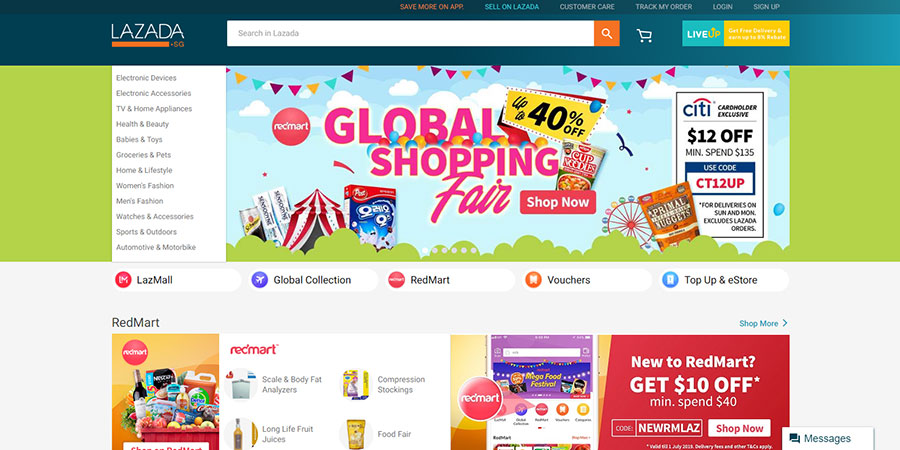Open the Messages chat widget
The width and height of the screenshot is (900, 450).
828,439
